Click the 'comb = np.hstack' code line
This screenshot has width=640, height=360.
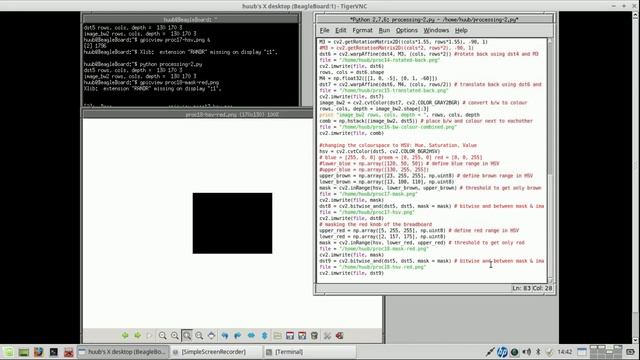click(426, 121)
